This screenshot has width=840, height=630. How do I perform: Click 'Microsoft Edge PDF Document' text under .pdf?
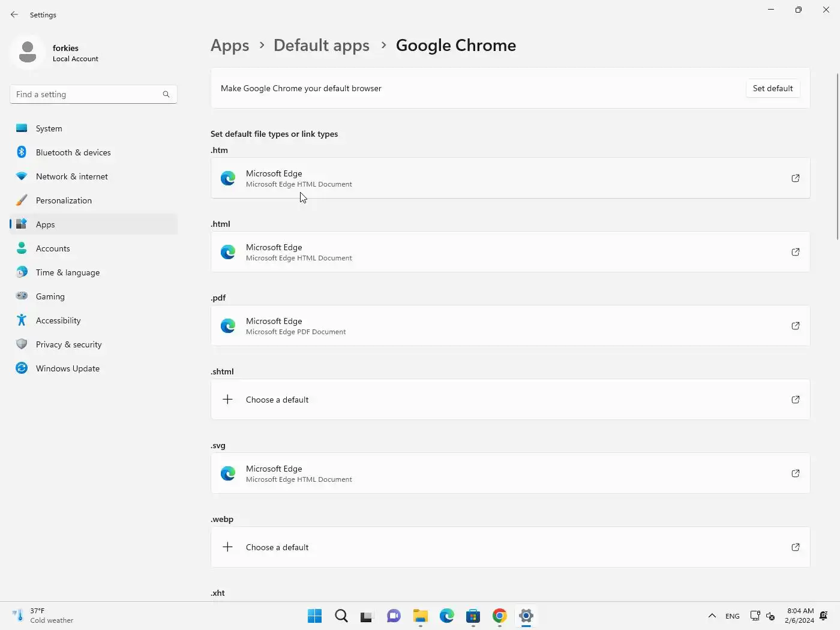(296, 332)
